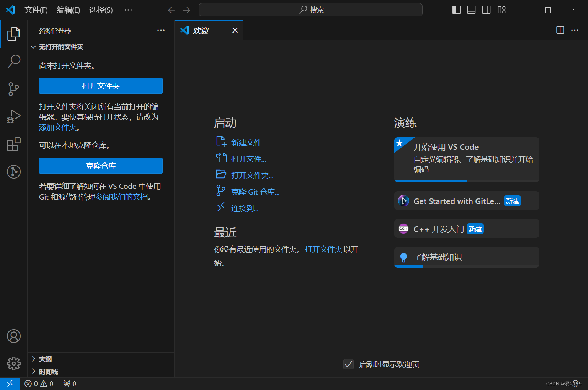The height and width of the screenshot is (390, 588).
Task: Open the Extensions view
Action: pos(14,144)
